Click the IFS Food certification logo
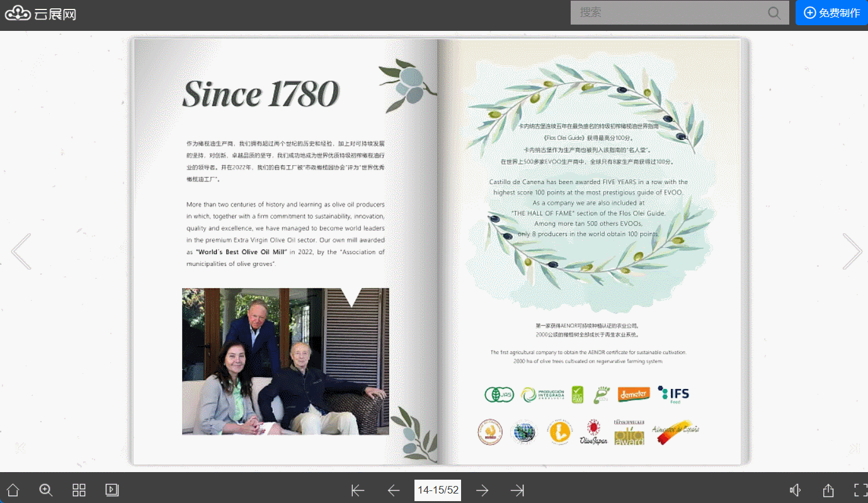 tap(673, 395)
